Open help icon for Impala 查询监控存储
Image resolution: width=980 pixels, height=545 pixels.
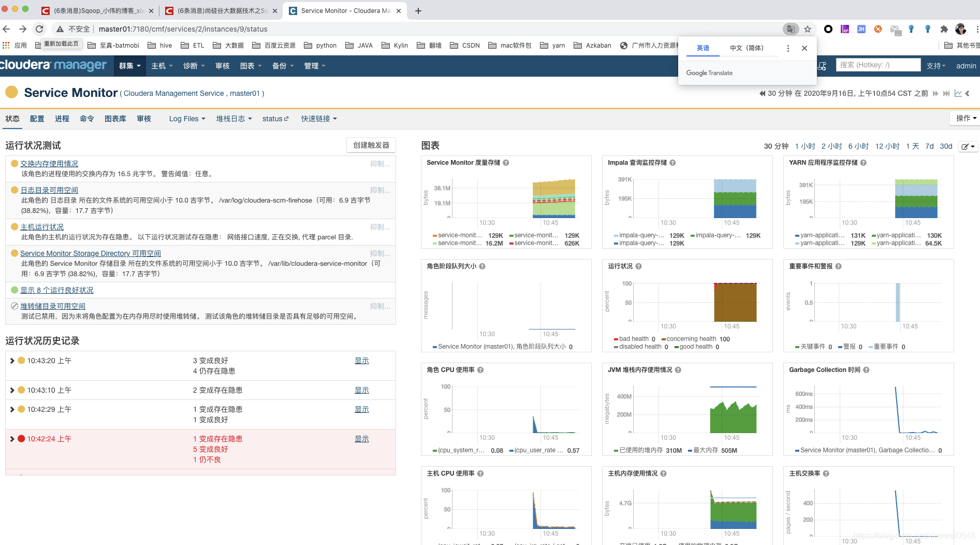point(672,163)
